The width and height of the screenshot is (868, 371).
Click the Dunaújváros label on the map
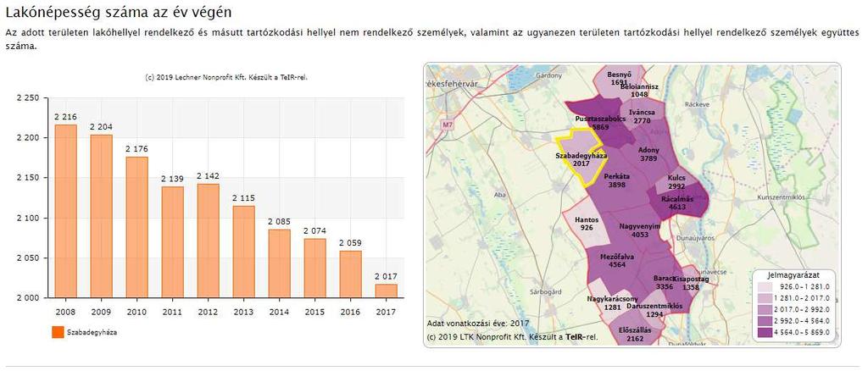coord(695,238)
